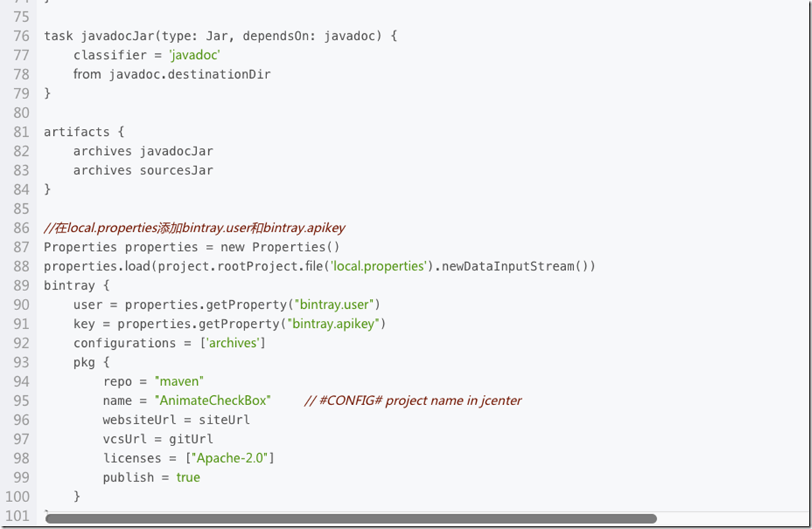Viewport: 812px width, 529px height.
Task: Click the "bintray.user" string
Action: point(334,305)
